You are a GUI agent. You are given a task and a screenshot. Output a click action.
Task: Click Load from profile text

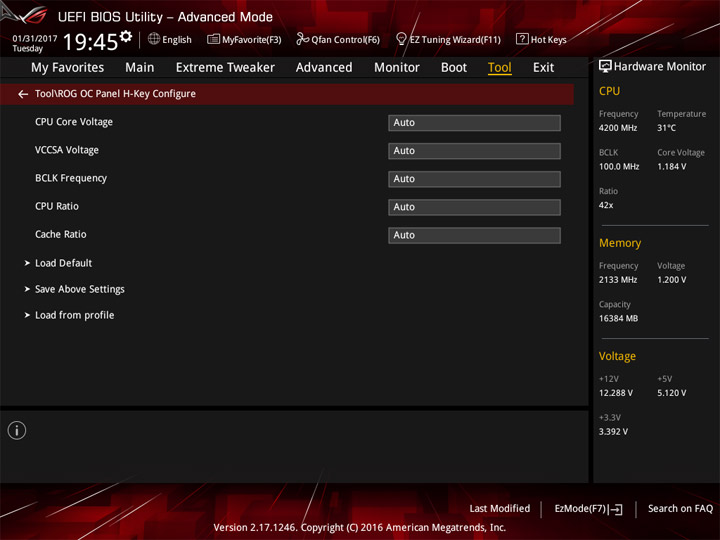[x=74, y=315]
